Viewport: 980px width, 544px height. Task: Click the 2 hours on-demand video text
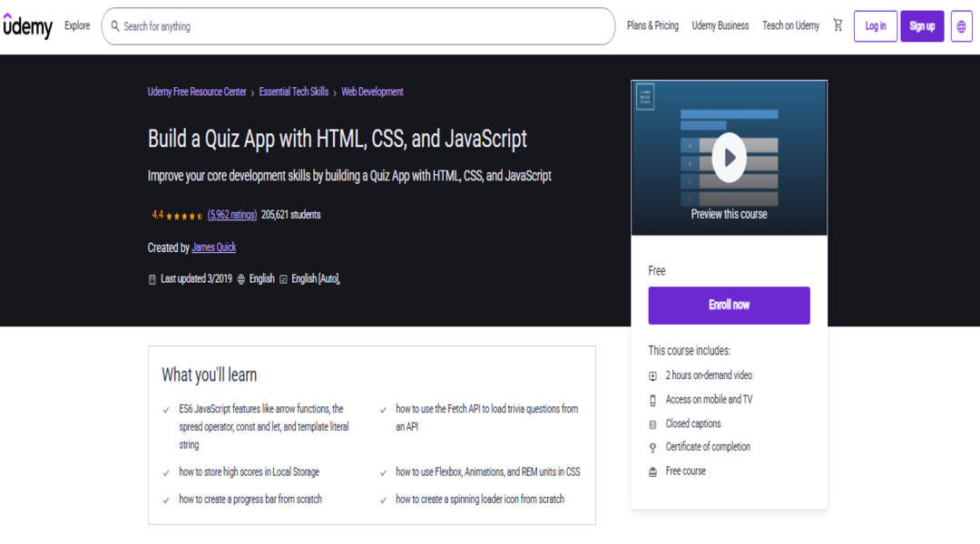(x=709, y=375)
